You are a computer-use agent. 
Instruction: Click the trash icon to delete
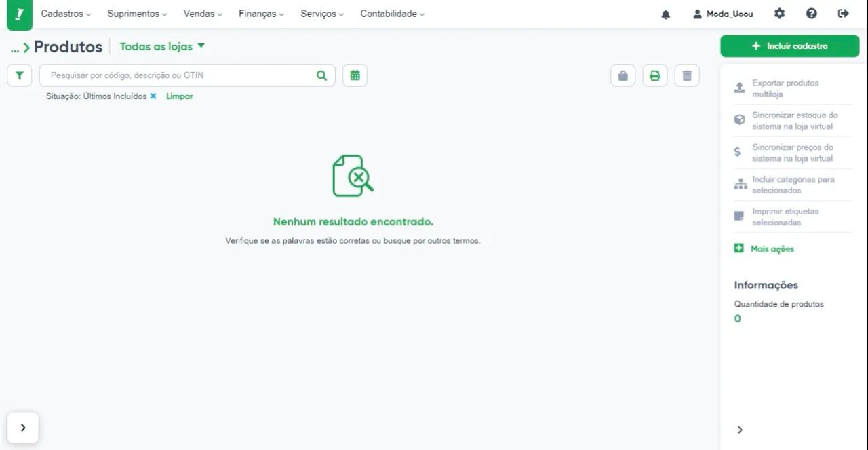pyautogui.click(x=687, y=75)
